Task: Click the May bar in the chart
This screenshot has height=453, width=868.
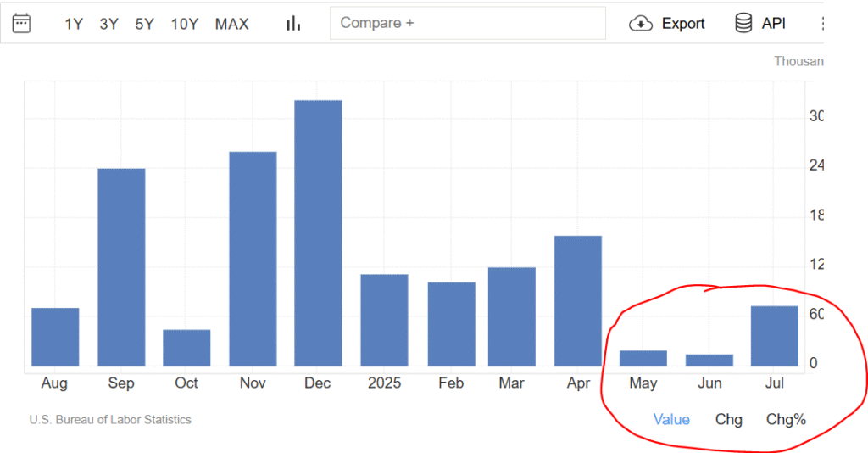Action: tap(643, 358)
